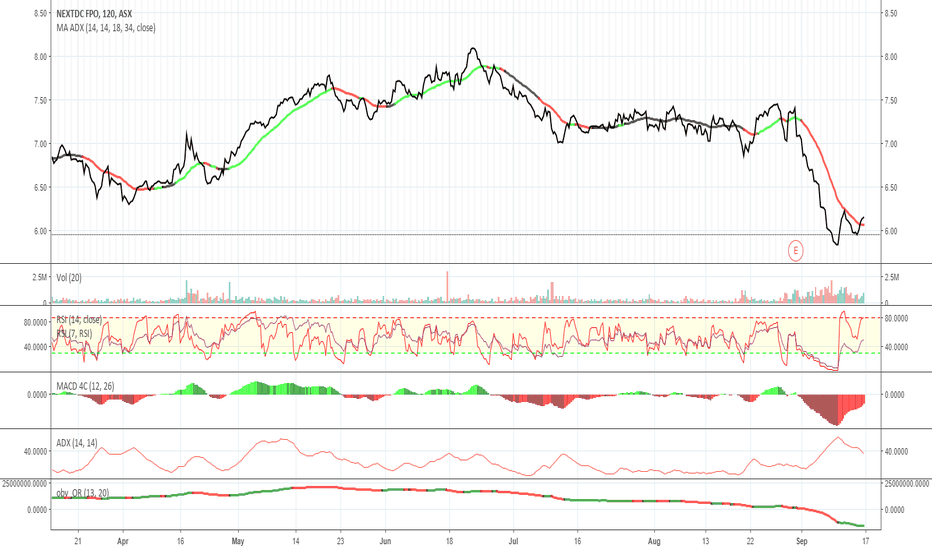Select the Vol (20) indicator label

click(x=69, y=278)
